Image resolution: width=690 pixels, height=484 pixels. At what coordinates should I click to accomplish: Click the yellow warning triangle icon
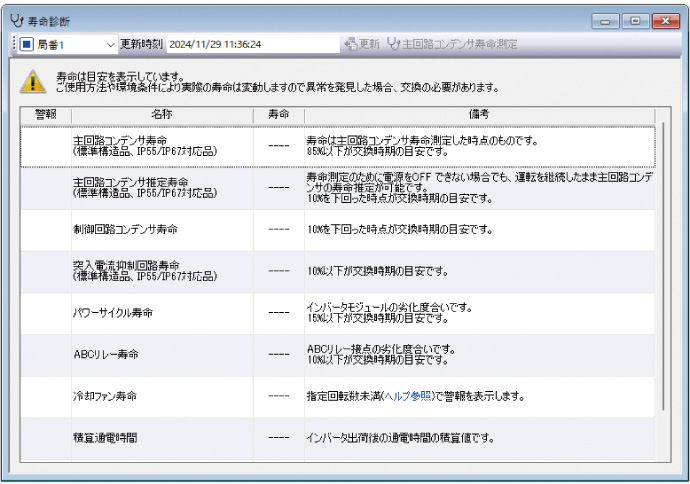pos(33,81)
